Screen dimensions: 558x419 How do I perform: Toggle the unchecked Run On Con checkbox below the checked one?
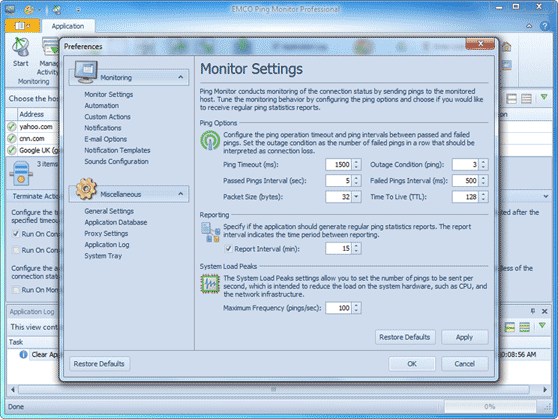[x=15, y=250]
